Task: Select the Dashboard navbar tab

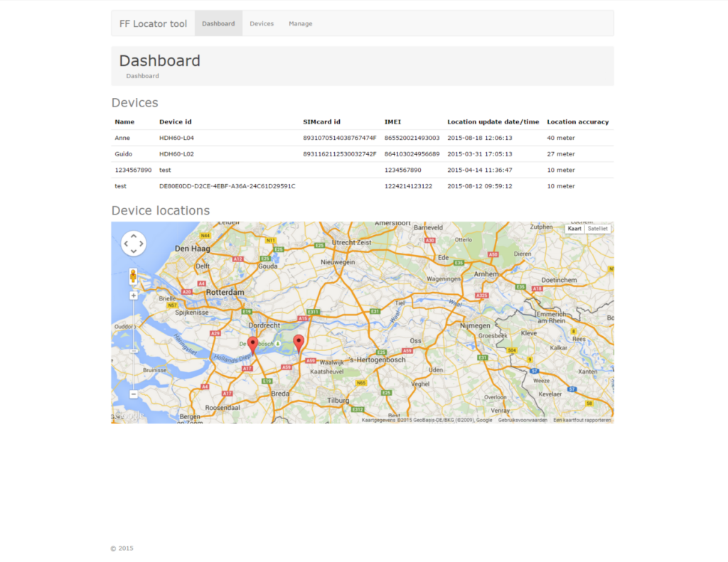Action: 218,23
